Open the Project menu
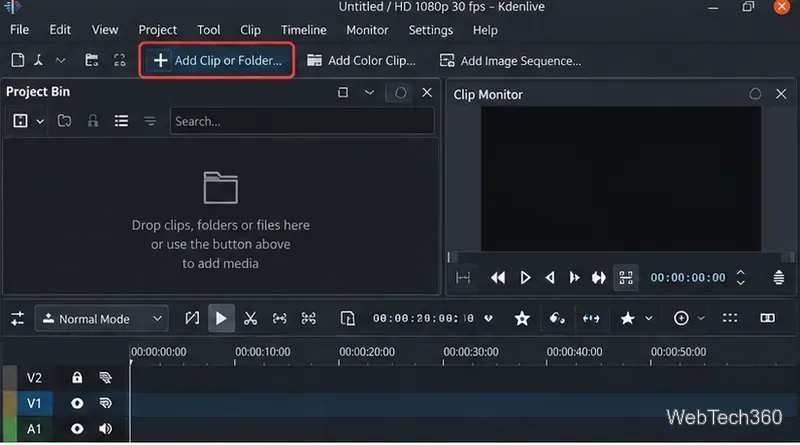 pos(158,30)
